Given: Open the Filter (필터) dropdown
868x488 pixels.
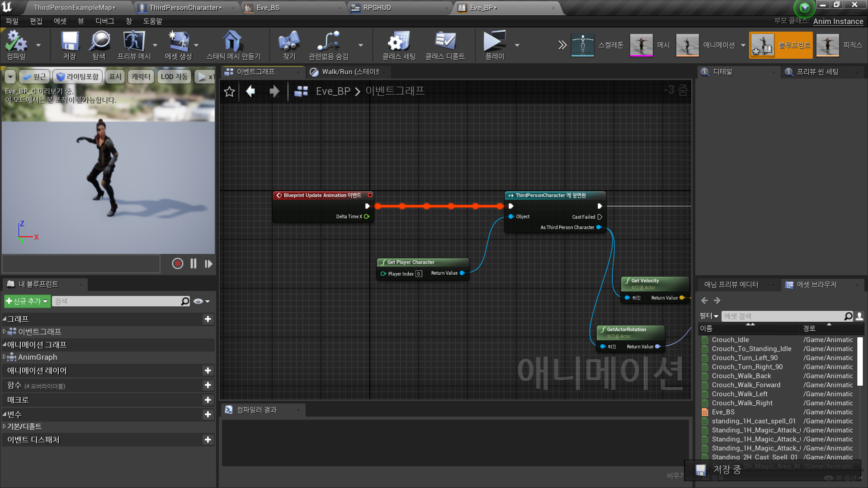Looking at the screenshot, I should coord(708,316).
